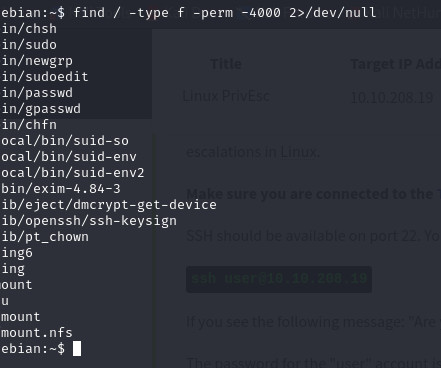Click the ocal/bin/suid-so path
Viewport: 441px width, 368px height.
[65, 141]
